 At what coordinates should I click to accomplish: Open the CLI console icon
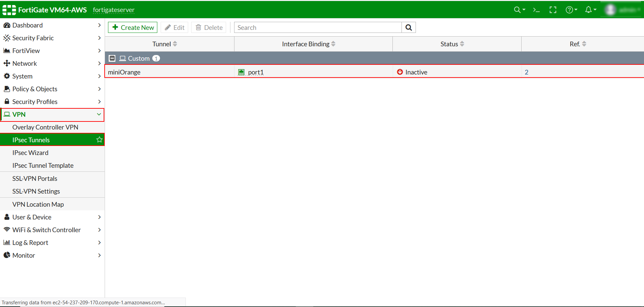click(536, 10)
